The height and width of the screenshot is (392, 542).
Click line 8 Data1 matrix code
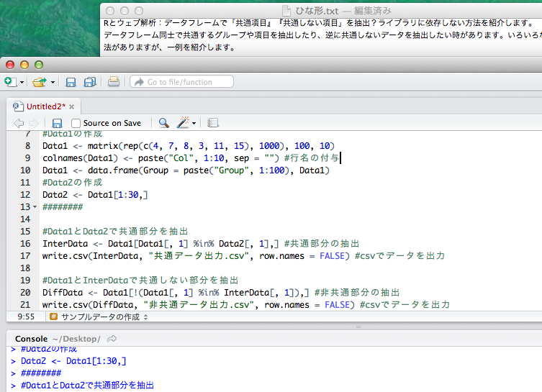tap(189, 146)
